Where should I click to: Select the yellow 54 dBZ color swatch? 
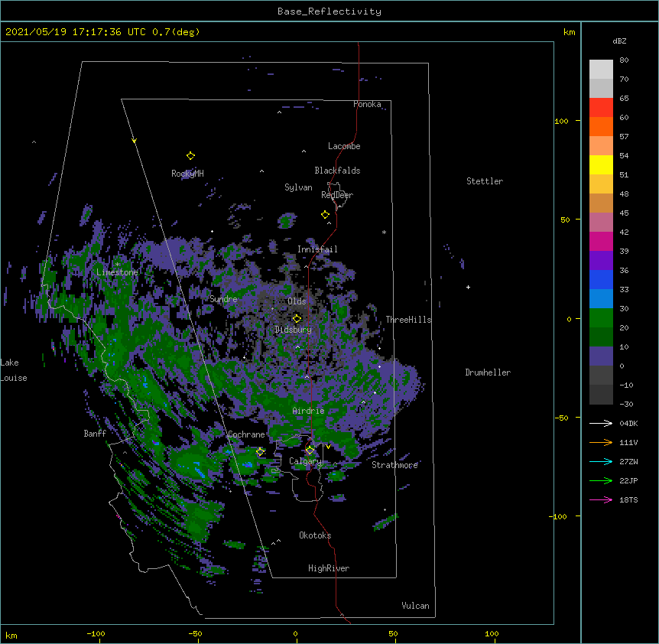pyautogui.click(x=601, y=164)
